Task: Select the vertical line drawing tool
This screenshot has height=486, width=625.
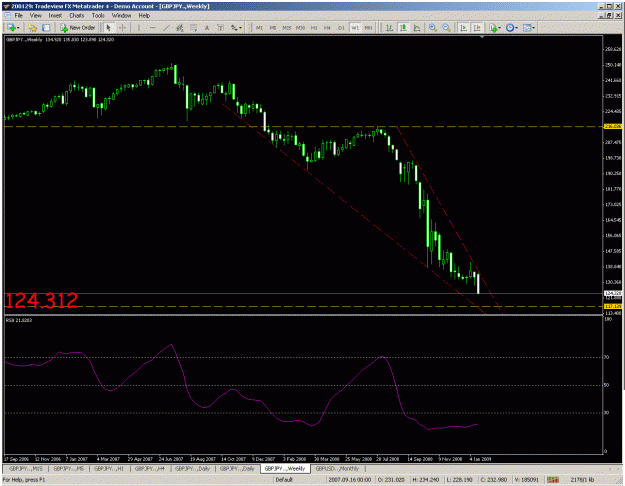Action: 139,28
